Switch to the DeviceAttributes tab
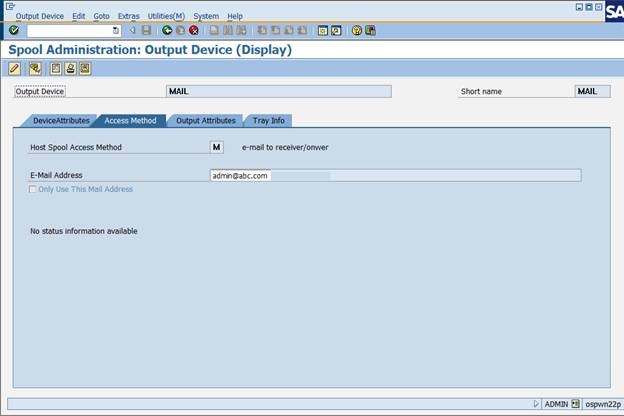 (60, 121)
